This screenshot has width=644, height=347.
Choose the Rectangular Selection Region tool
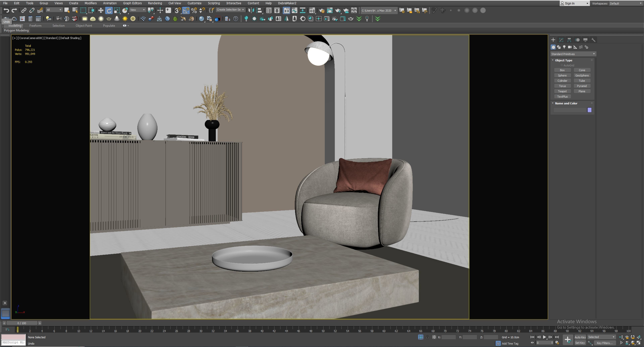(x=83, y=11)
